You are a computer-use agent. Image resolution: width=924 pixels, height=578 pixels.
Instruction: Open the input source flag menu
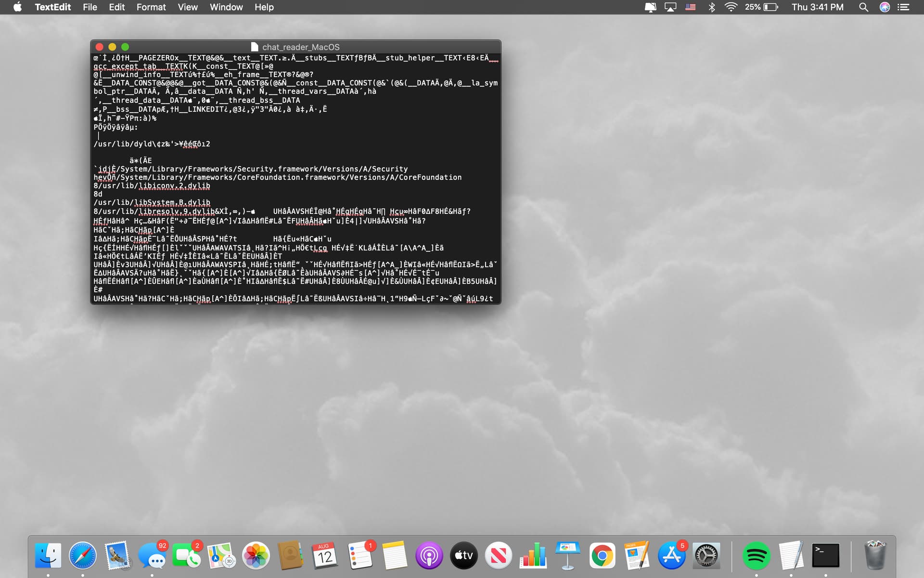click(691, 7)
